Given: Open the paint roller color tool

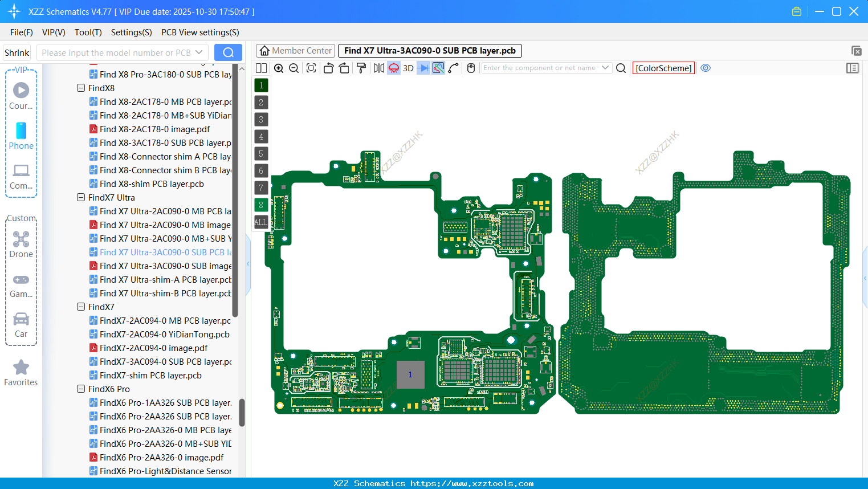Looking at the screenshot, I should [361, 68].
